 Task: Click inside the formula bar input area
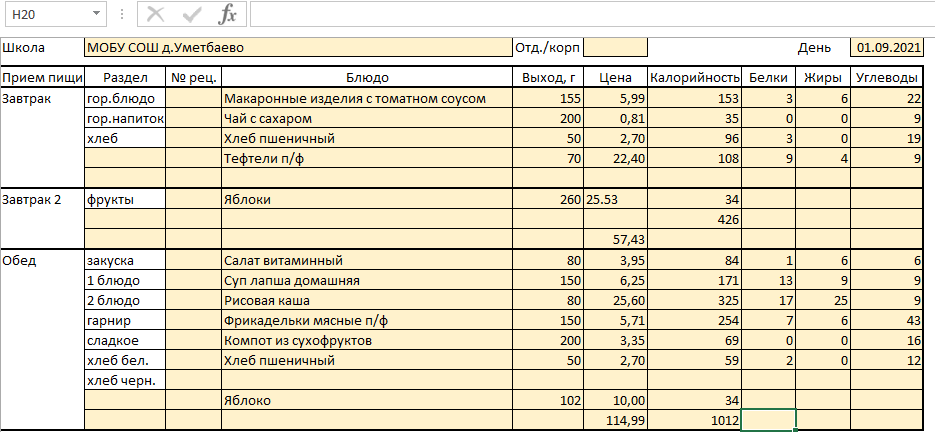point(590,14)
